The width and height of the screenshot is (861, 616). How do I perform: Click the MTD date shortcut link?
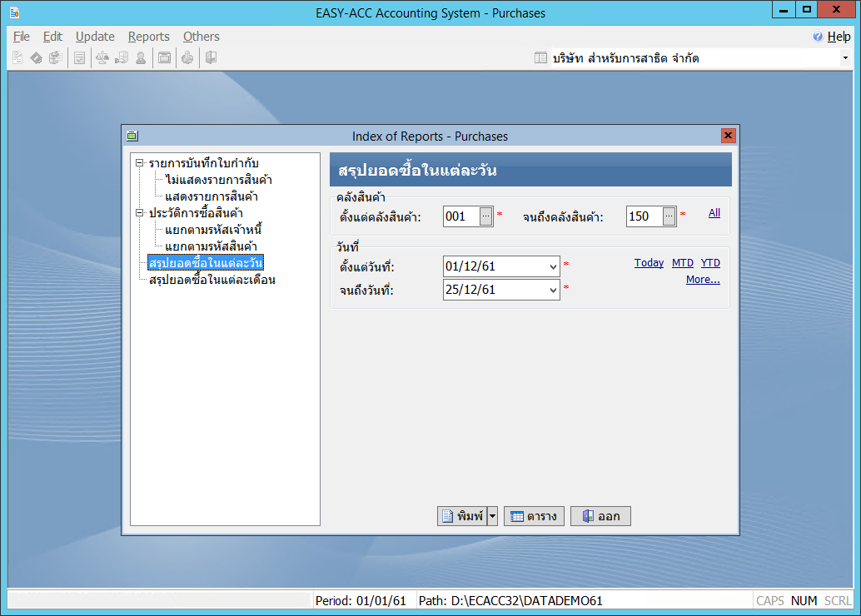click(682, 263)
